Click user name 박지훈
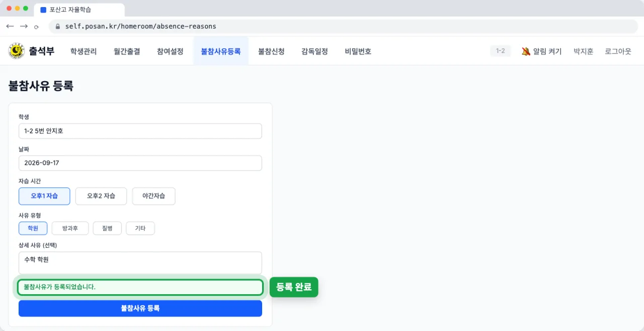 (x=584, y=51)
